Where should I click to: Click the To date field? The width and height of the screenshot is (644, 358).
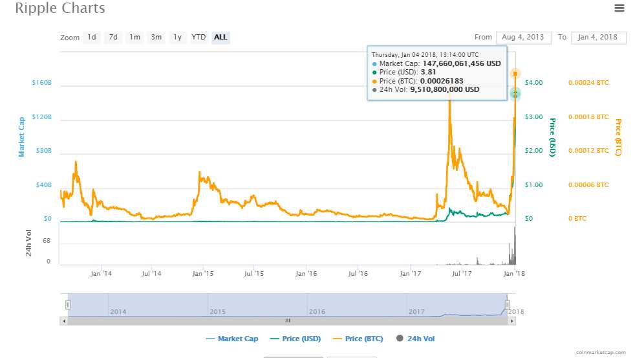click(598, 38)
